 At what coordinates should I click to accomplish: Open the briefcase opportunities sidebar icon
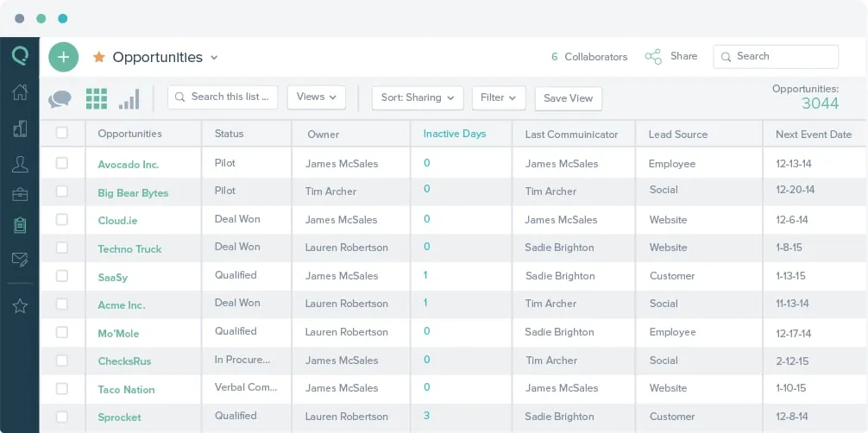click(20, 194)
